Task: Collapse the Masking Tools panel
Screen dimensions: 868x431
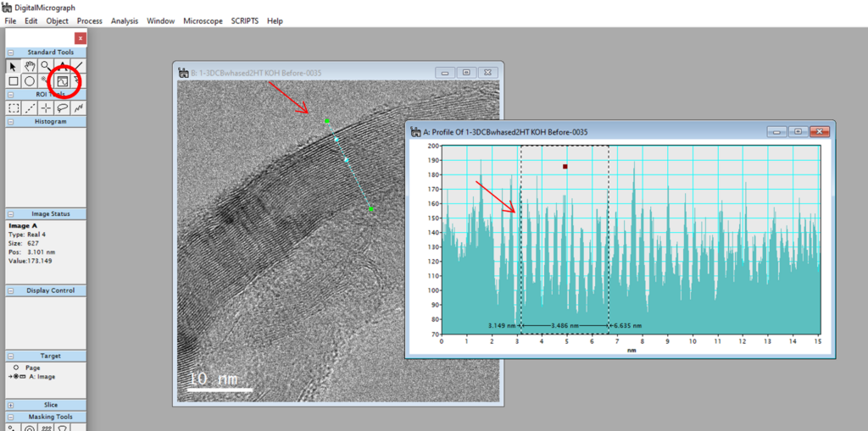Action: coord(10,417)
